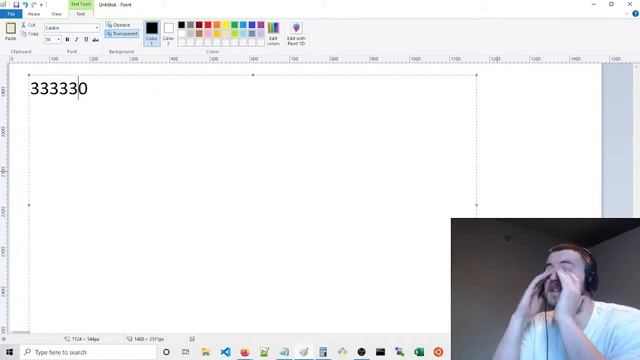
Task: Select the Text ribbon tab
Action: pos(80,14)
